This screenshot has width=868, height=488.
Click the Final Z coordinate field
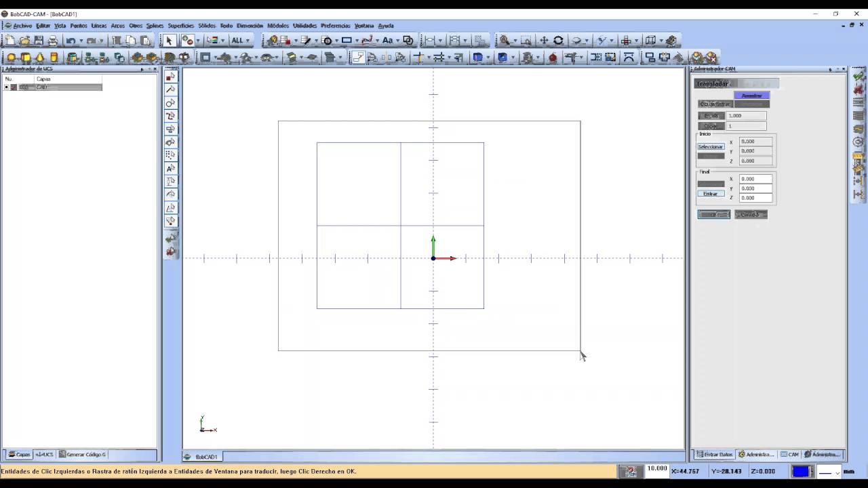[755, 198]
